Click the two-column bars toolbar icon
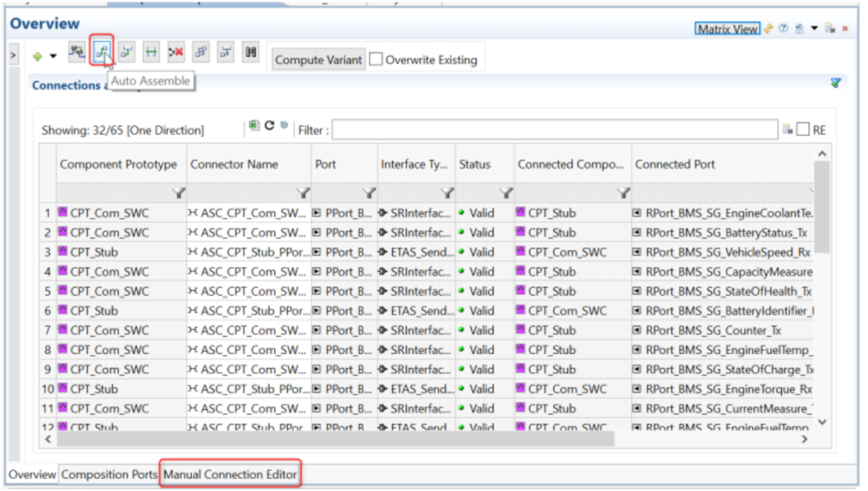Viewport: 868px width, 491px height. [251, 52]
